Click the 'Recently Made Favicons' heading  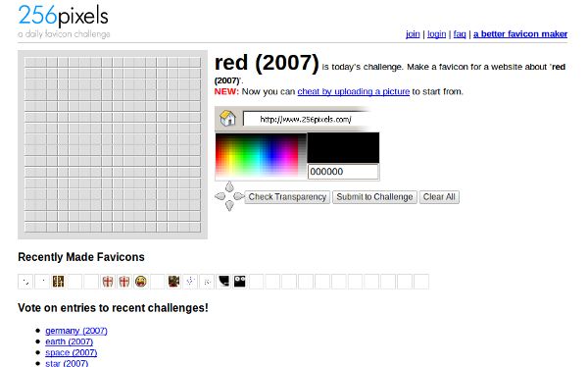point(81,257)
